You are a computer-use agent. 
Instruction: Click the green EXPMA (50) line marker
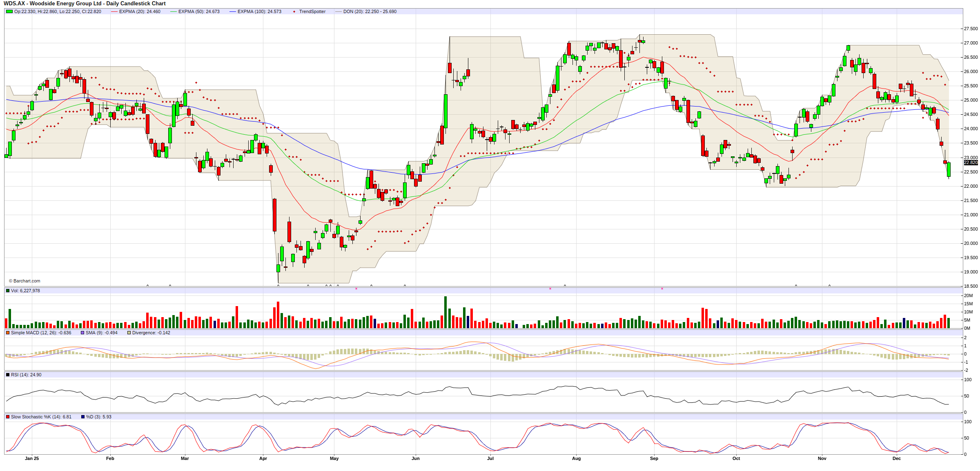coord(173,11)
